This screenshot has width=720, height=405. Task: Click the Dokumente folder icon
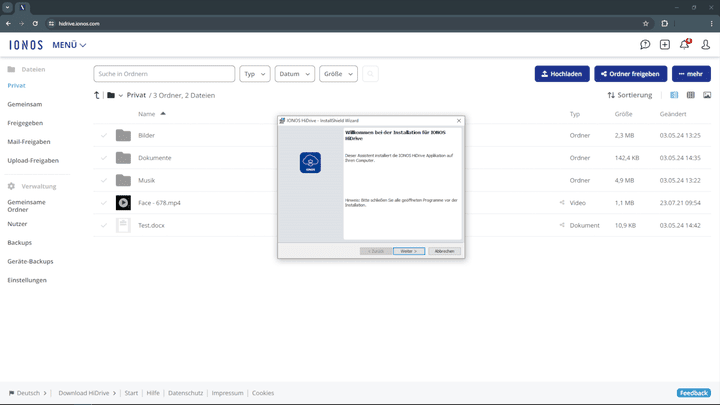(123, 158)
